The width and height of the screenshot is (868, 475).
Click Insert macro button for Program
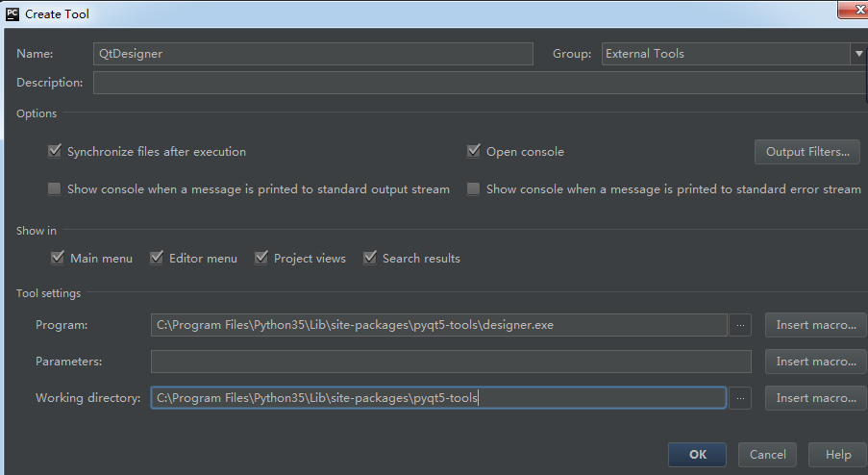point(816,325)
